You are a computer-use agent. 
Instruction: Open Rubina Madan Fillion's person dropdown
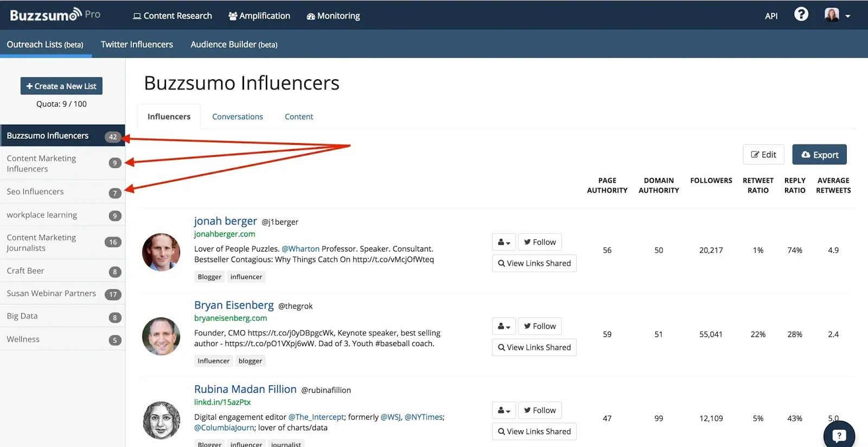[504, 410]
